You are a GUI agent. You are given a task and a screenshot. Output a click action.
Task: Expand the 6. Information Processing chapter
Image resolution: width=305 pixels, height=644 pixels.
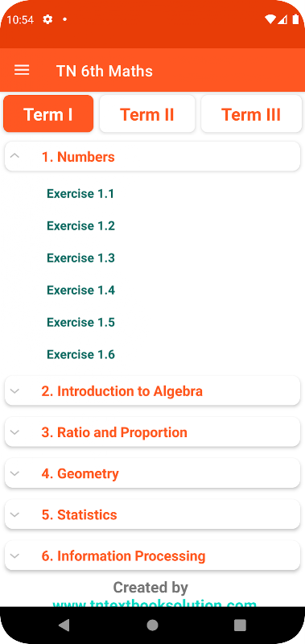click(x=152, y=555)
